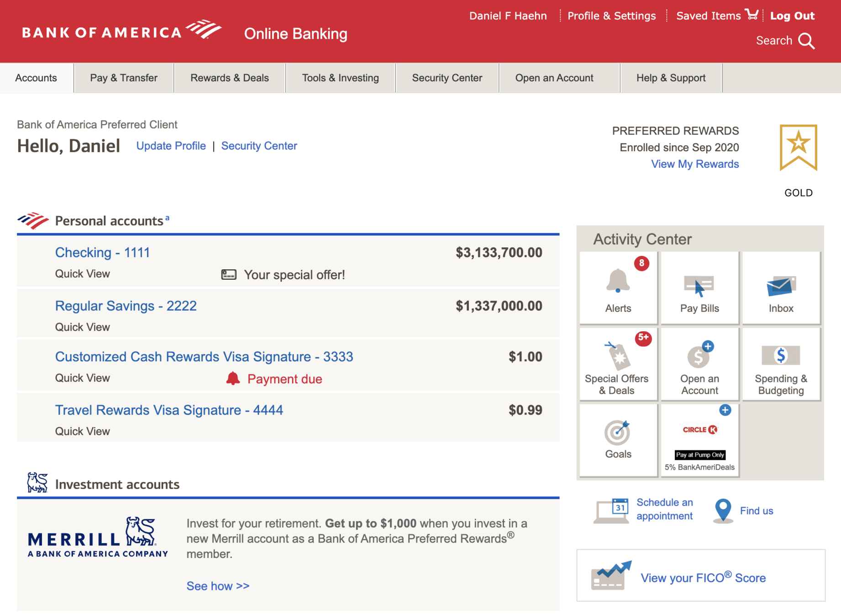The width and height of the screenshot is (841, 616).
Task: Open Customized Cash Rewards Visa - 3333
Action: [204, 356]
